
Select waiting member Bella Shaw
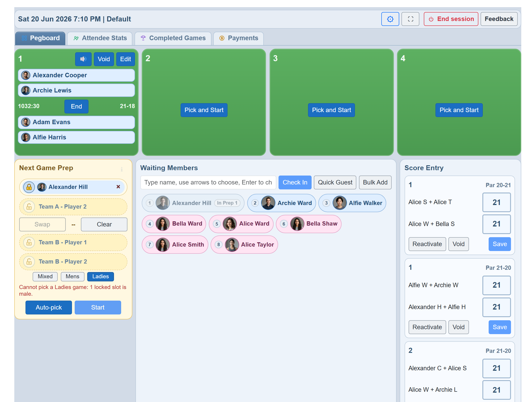pyautogui.click(x=308, y=224)
